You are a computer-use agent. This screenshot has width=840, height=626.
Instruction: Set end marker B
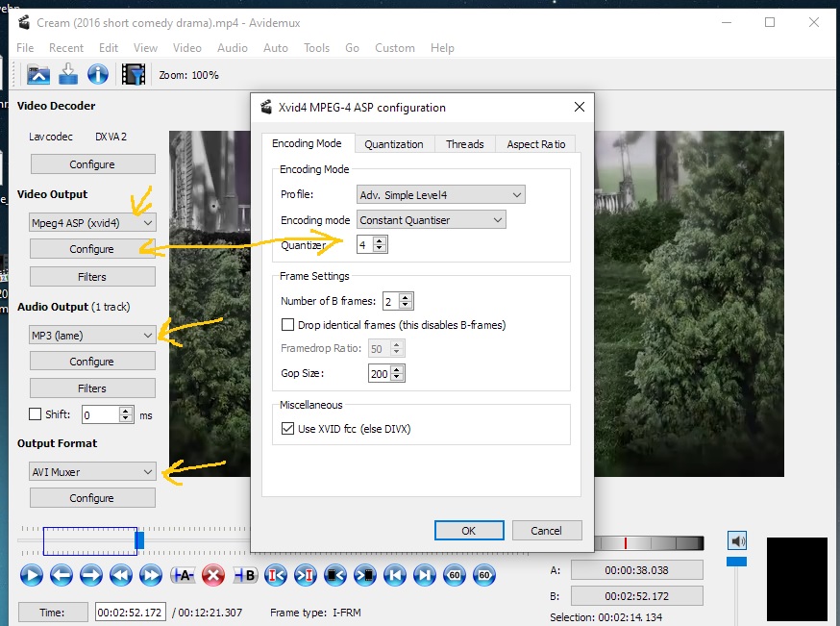click(245, 576)
